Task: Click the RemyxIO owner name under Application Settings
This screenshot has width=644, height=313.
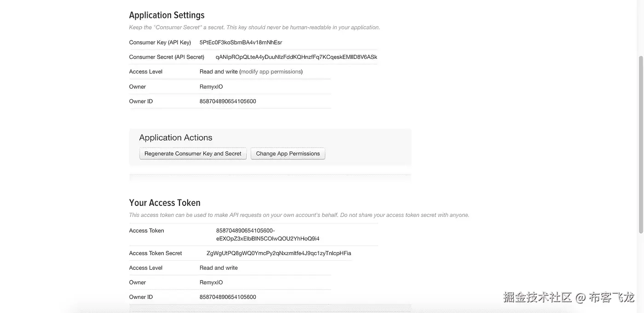Action: [211, 86]
